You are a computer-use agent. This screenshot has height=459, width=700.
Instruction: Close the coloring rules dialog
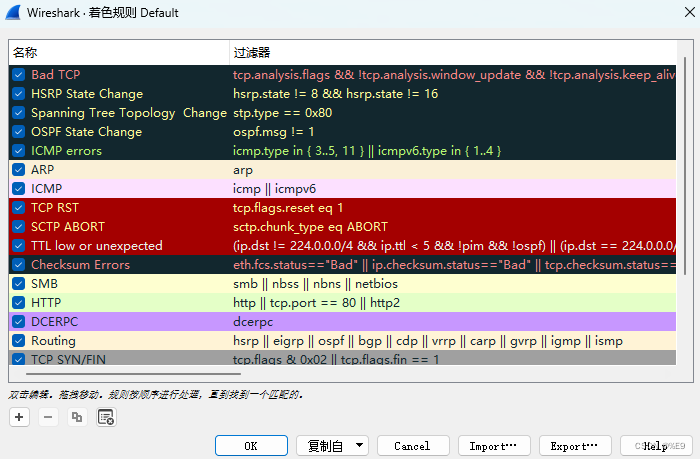coord(689,12)
